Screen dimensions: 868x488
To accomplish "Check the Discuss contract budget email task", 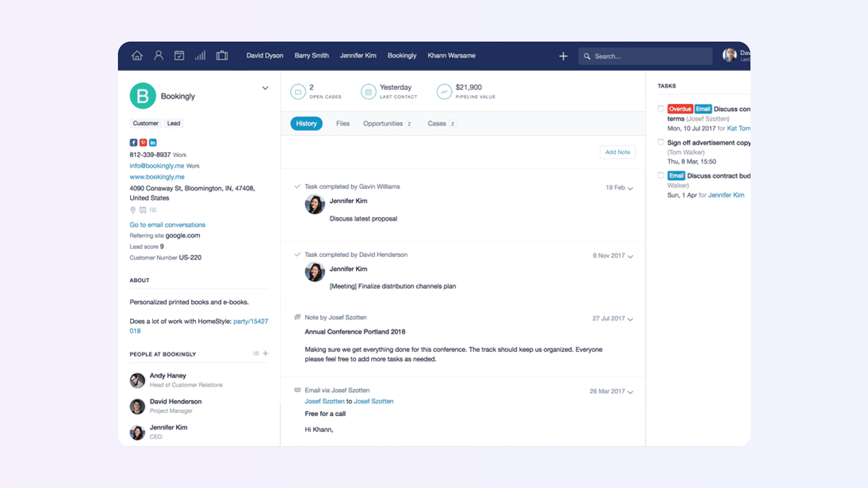I will [x=661, y=175].
